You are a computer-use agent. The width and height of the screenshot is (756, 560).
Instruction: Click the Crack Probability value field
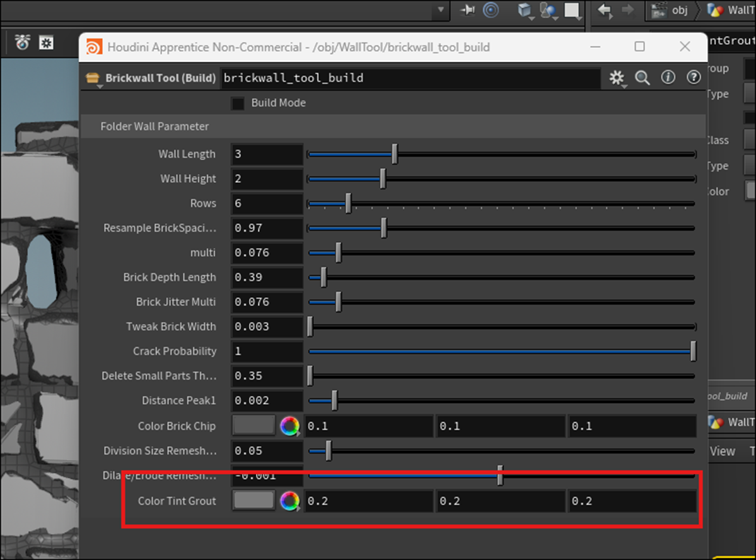(267, 351)
